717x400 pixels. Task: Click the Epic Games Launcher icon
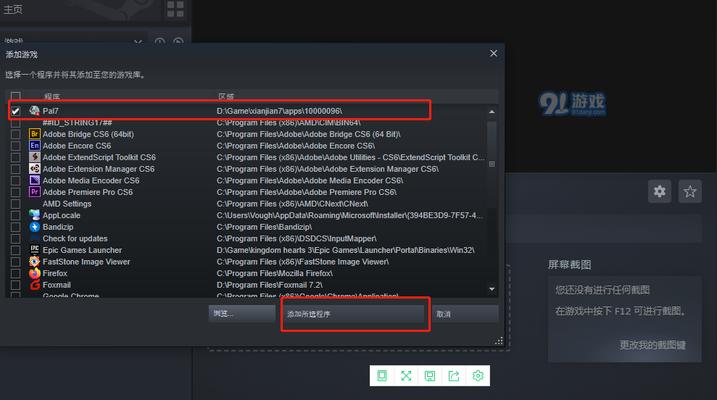[34, 250]
